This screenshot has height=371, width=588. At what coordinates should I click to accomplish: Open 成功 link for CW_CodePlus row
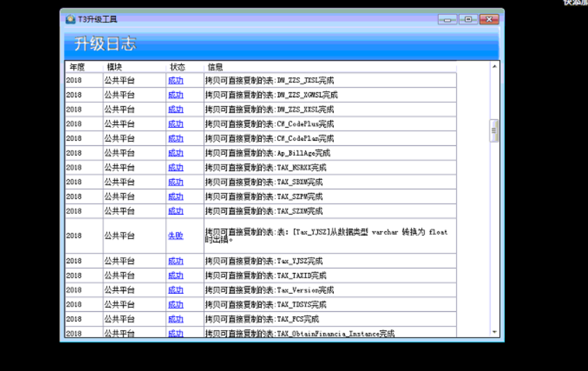[176, 124]
